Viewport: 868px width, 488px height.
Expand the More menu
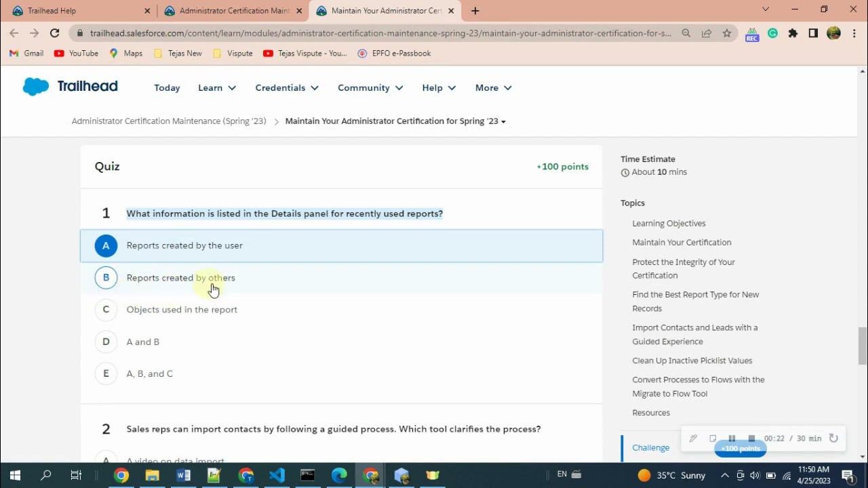point(494,87)
